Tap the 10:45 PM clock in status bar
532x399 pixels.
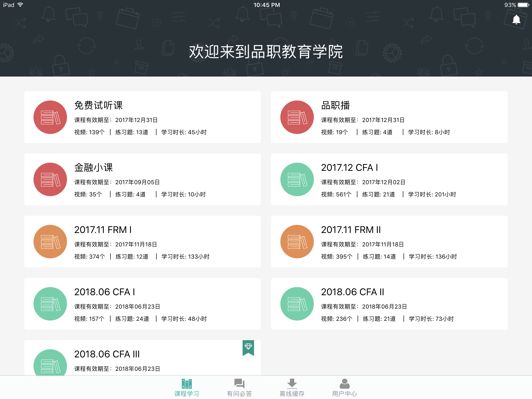(x=267, y=5)
